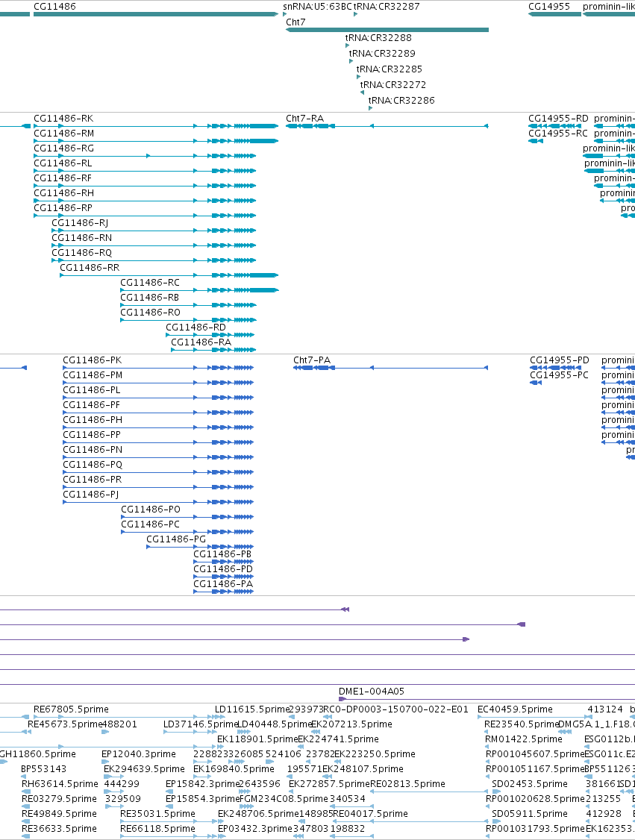Click transcript CG11486-RB label

pyautogui.click(x=149, y=298)
